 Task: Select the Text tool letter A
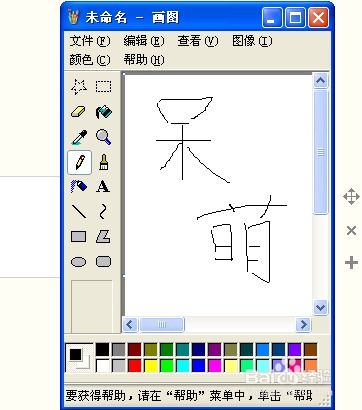coord(103,187)
